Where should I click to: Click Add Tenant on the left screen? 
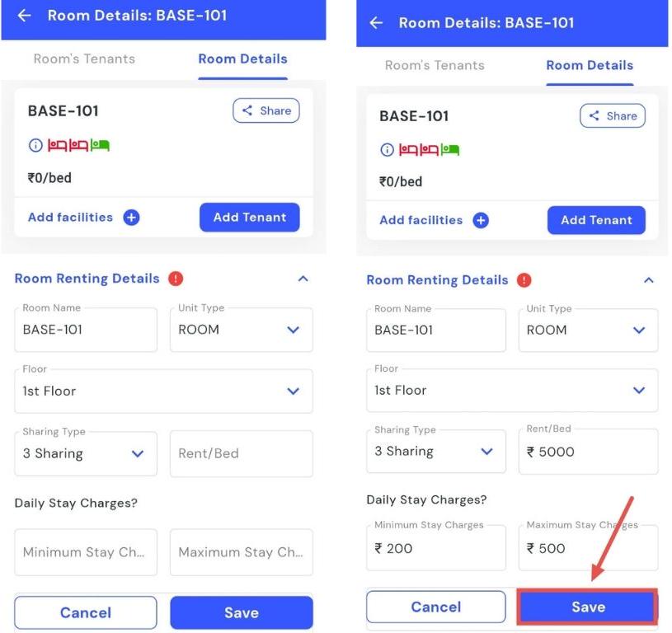coord(249,218)
